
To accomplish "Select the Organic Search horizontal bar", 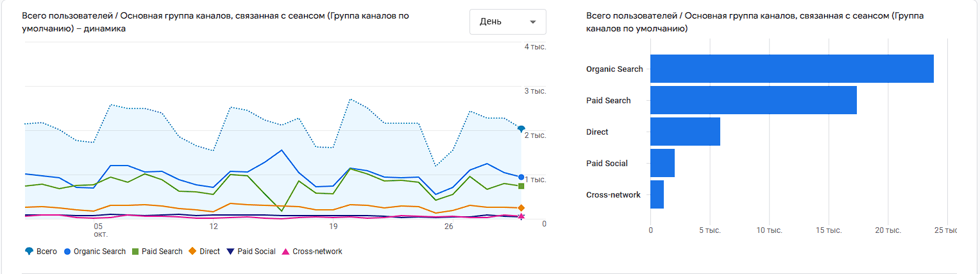I will point(791,69).
